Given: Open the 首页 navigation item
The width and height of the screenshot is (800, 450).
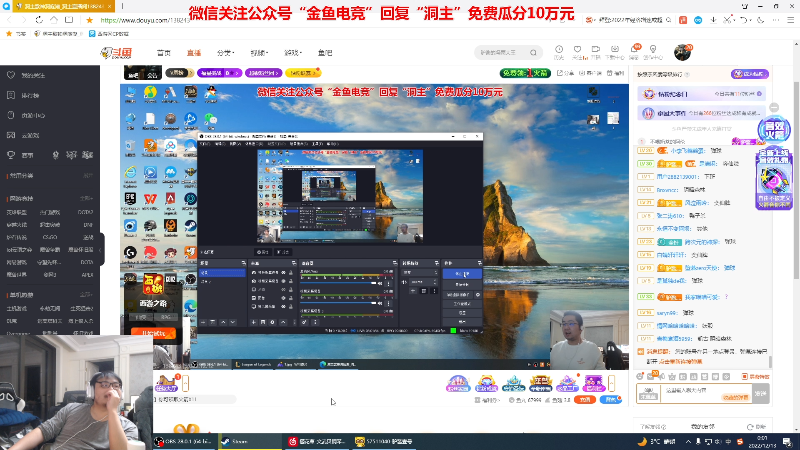Looking at the screenshot, I should point(164,53).
